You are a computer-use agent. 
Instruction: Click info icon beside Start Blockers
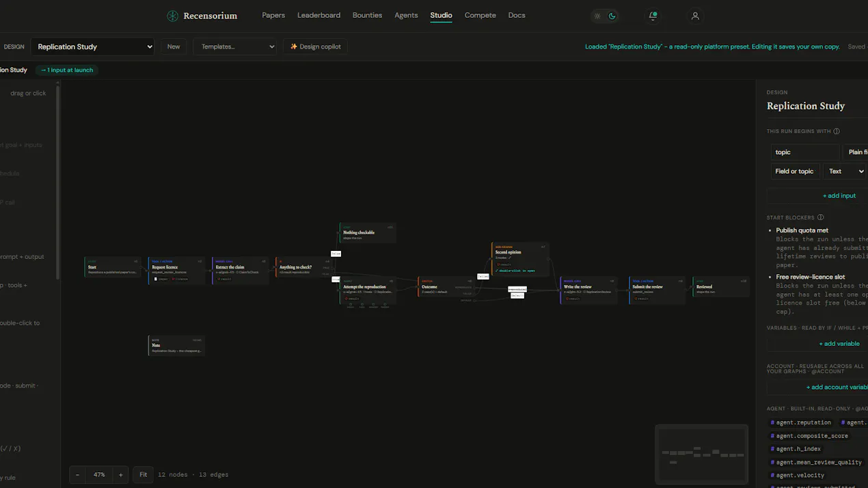821,217
